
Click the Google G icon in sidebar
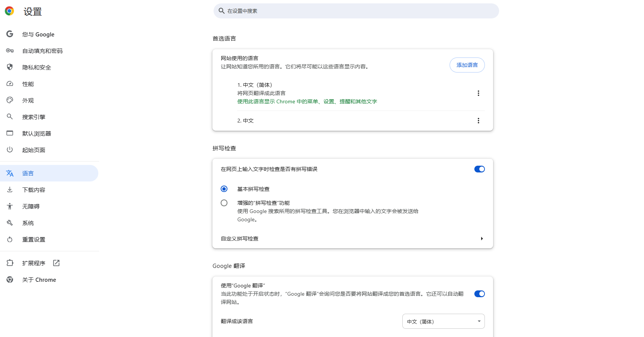(10, 34)
